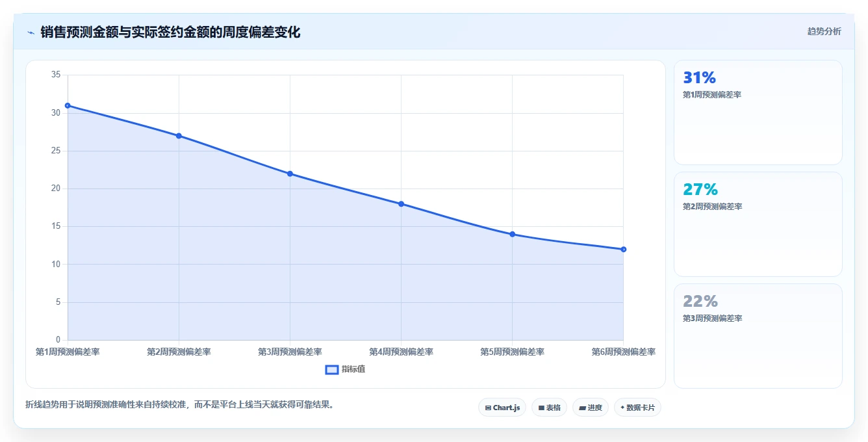This screenshot has width=868, height=442.
Task: Click data point for 第3周预测偏差率
Action: (x=290, y=174)
